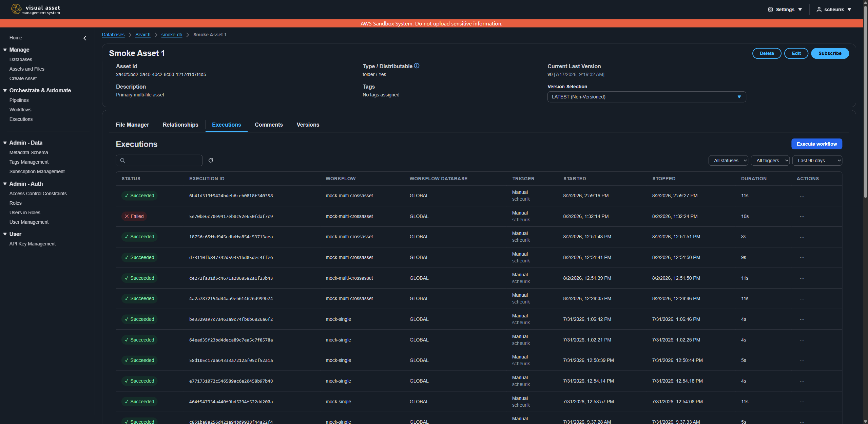This screenshot has width=868, height=424.
Task: Click the search magnifier icon in executions filter
Action: pos(123,161)
